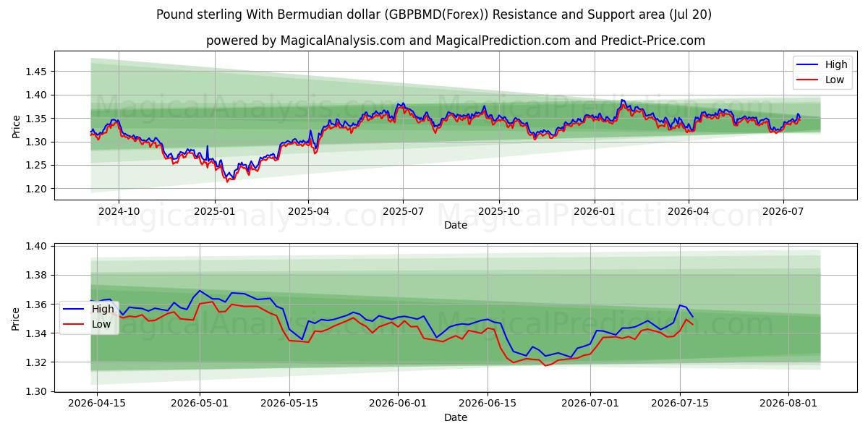
Task: Click the '2024-10' date tick label
Action: click(x=119, y=211)
